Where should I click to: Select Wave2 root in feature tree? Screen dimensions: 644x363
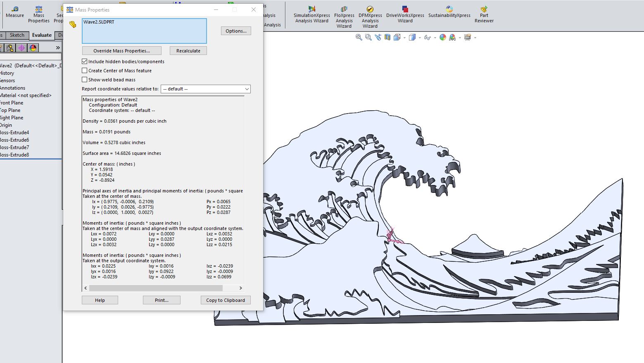pyautogui.click(x=31, y=65)
